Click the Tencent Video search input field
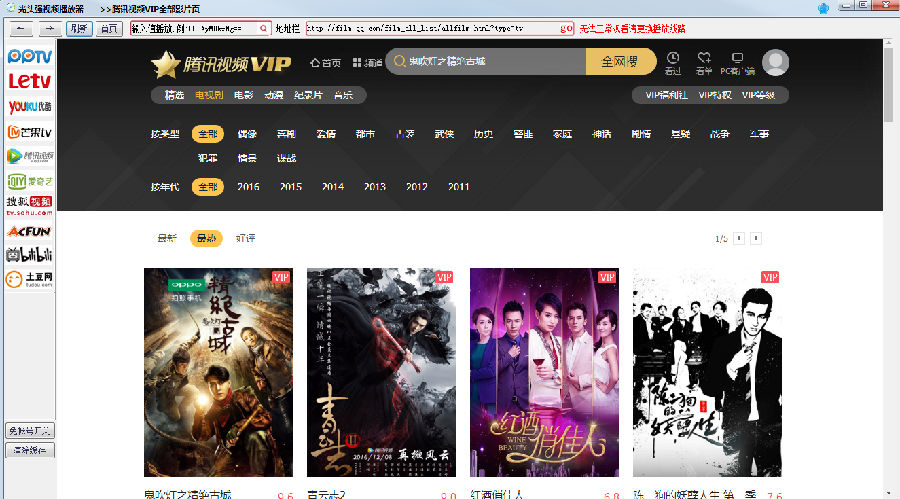 pos(490,62)
